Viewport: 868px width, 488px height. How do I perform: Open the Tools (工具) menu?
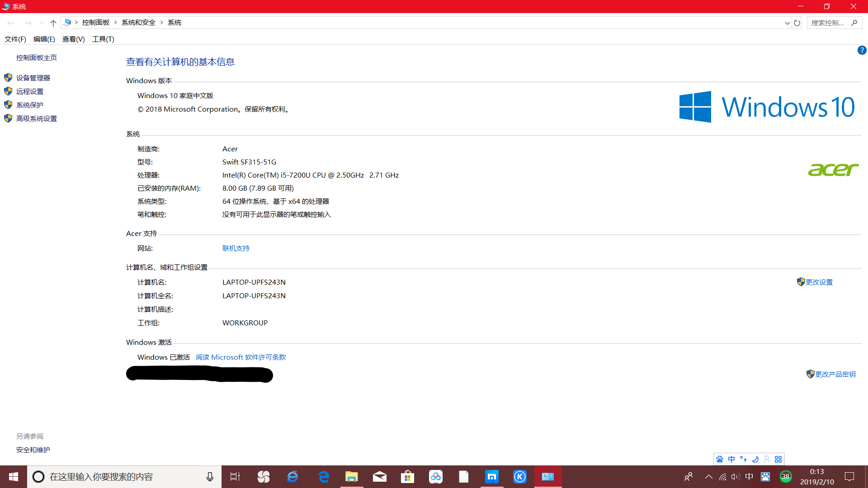click(x=104, y=39)
